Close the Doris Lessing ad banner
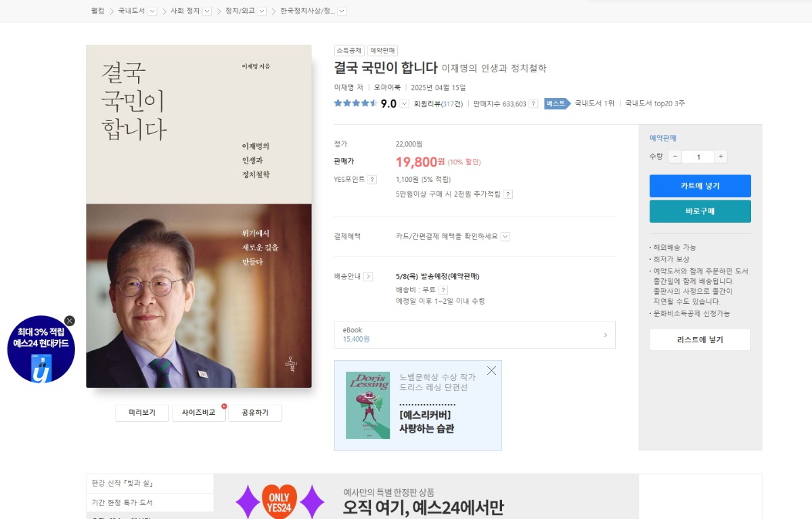 click(x=491, y=371)
